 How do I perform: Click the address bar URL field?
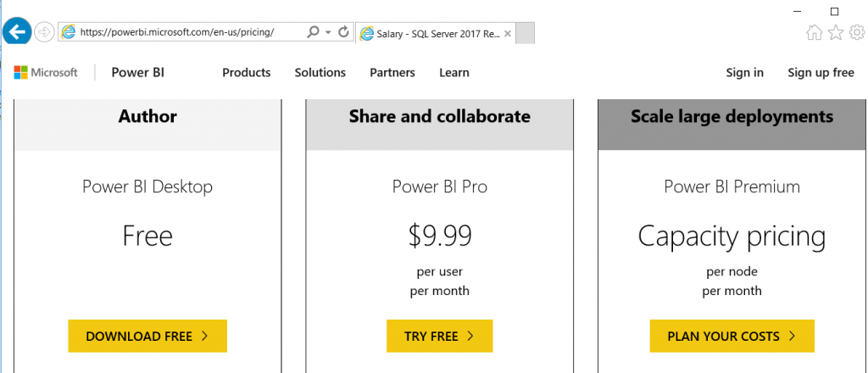click(186, 32)
